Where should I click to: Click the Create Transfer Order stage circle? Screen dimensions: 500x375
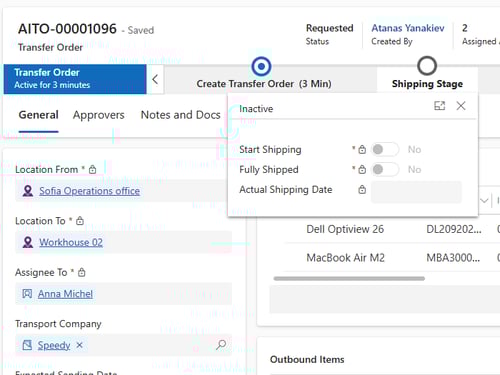click(261, 66)
